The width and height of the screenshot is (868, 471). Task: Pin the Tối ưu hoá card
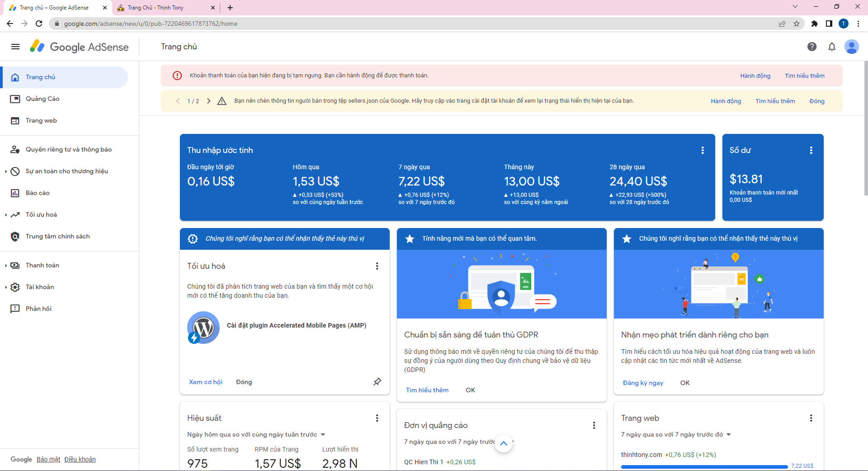pos(377,382)
